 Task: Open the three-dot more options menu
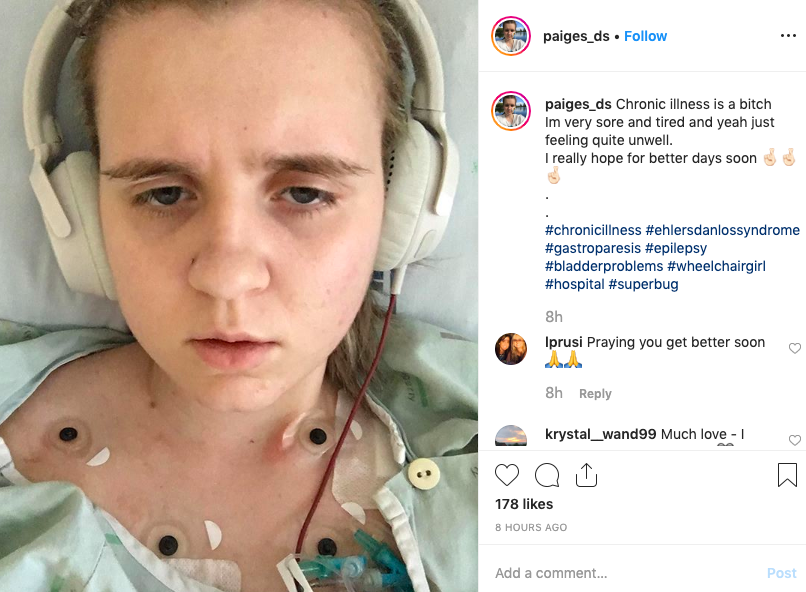tap(788, 35)
